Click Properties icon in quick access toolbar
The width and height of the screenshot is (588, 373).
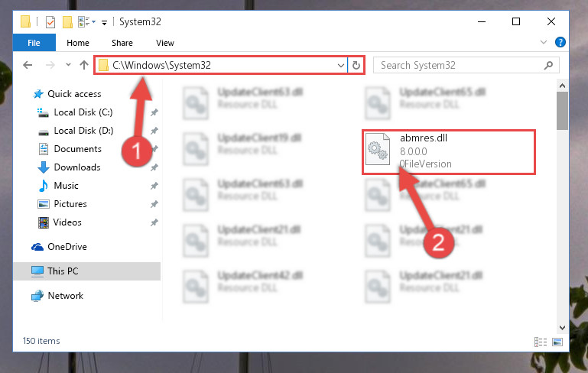pyautogui.click(x=50, y=22)
